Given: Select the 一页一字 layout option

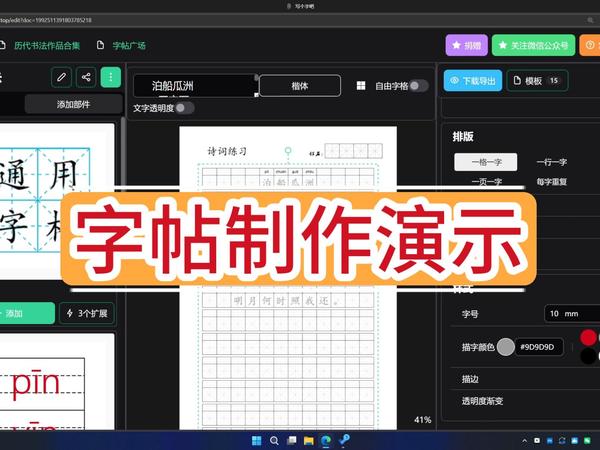Looking at the screenshot, I should [x=486, y=181].
